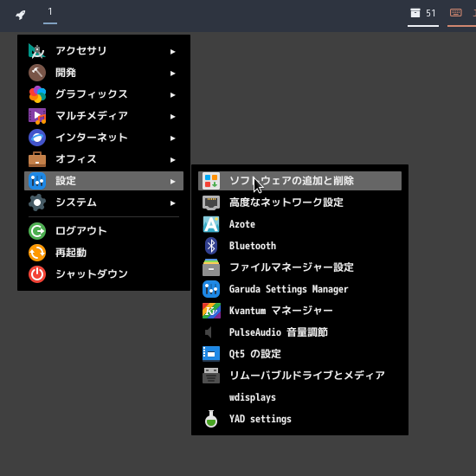Click the Garuda Settings Manager icon
Image resolution: width=476 pixels, height=476 pixels.
[x=211, y=289]
